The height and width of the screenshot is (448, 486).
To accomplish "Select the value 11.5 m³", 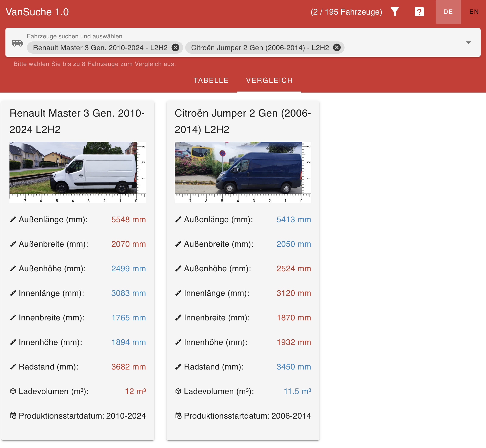I will [x=297, y=391].
